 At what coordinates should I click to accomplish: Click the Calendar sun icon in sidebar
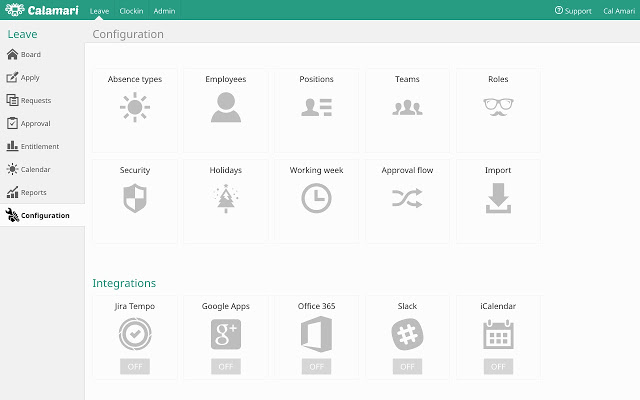pyautogui.click(x=12, y=169)
